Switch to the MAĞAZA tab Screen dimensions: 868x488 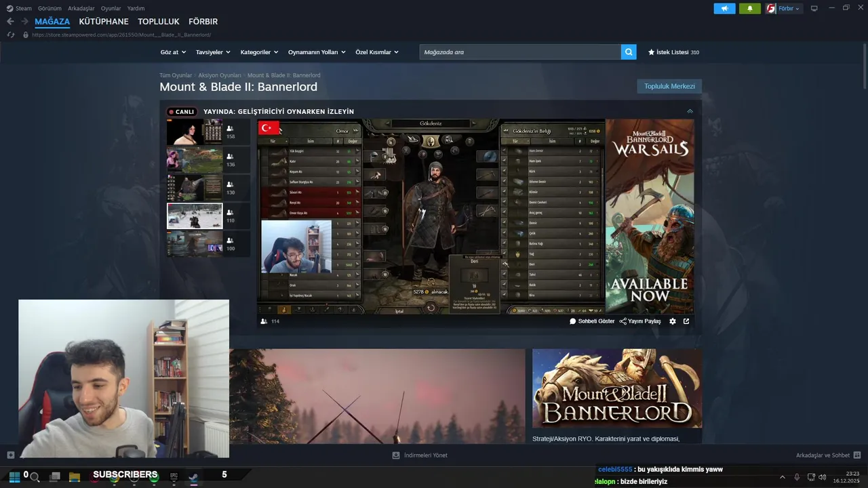coord(52,22)
